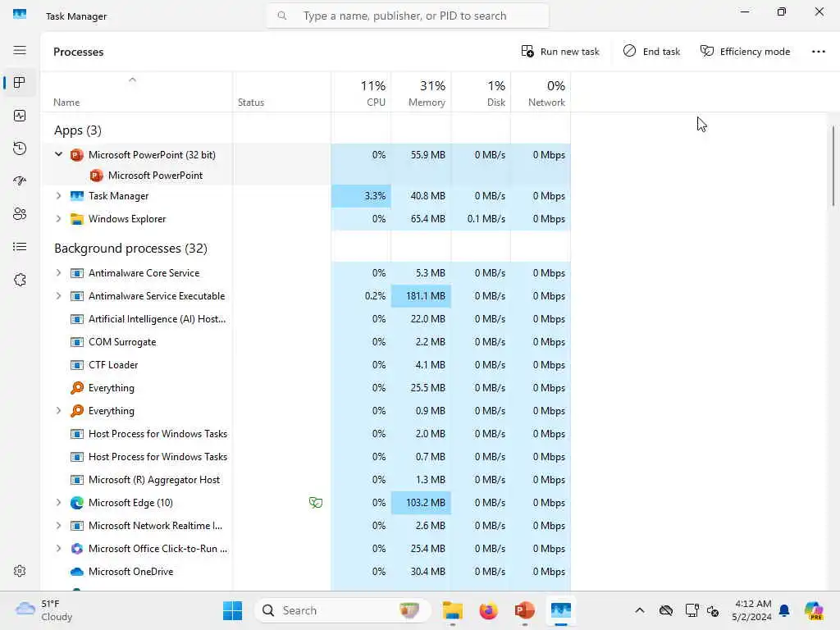Sort by the Disk column header
Screen dimensions: 840x630
tap(481, 92)
